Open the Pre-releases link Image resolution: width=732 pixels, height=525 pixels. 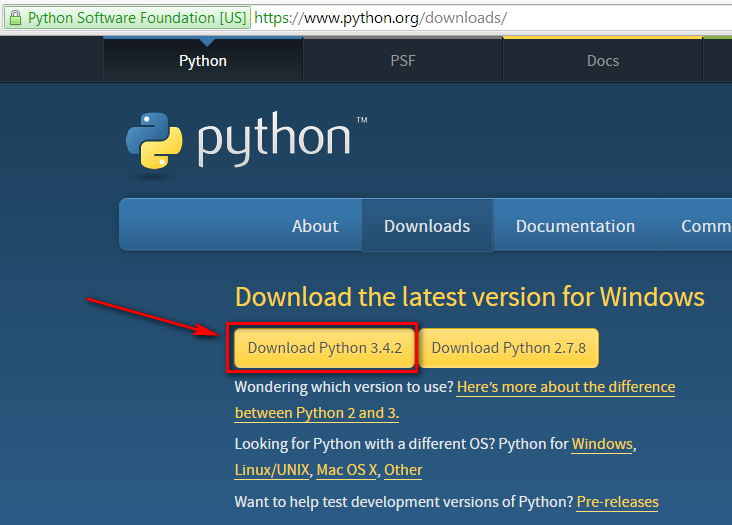pyautogui.click(x=618, y=502)
